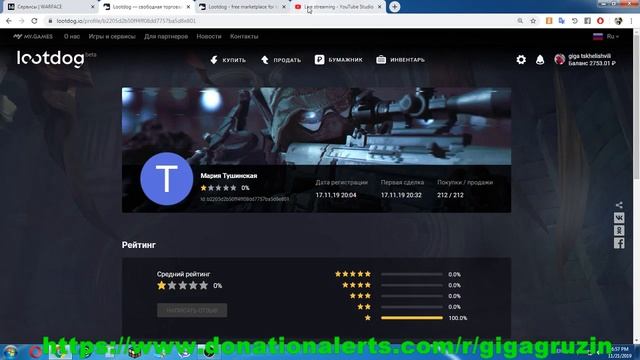This screenshot has width=640, height=360.
Task: Click the Рейтинг heading
Action: tap(139, 245)
